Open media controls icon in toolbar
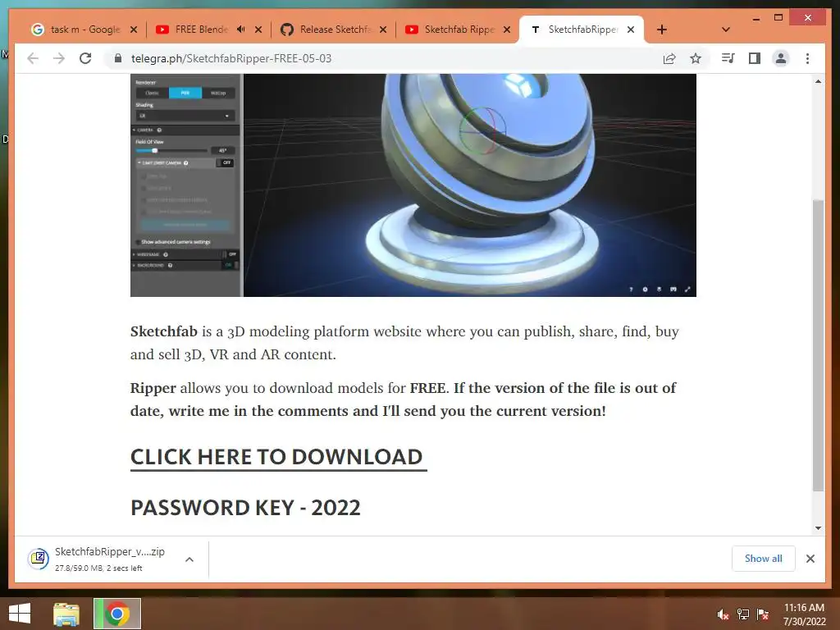Viewport: 840px width, 630px height. click(x=728, y=58)
